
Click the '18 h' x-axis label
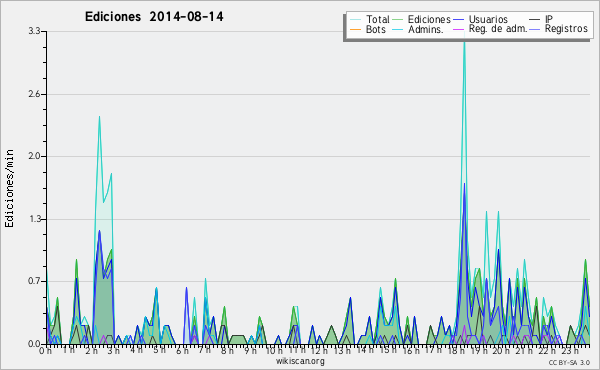(456, 350)
